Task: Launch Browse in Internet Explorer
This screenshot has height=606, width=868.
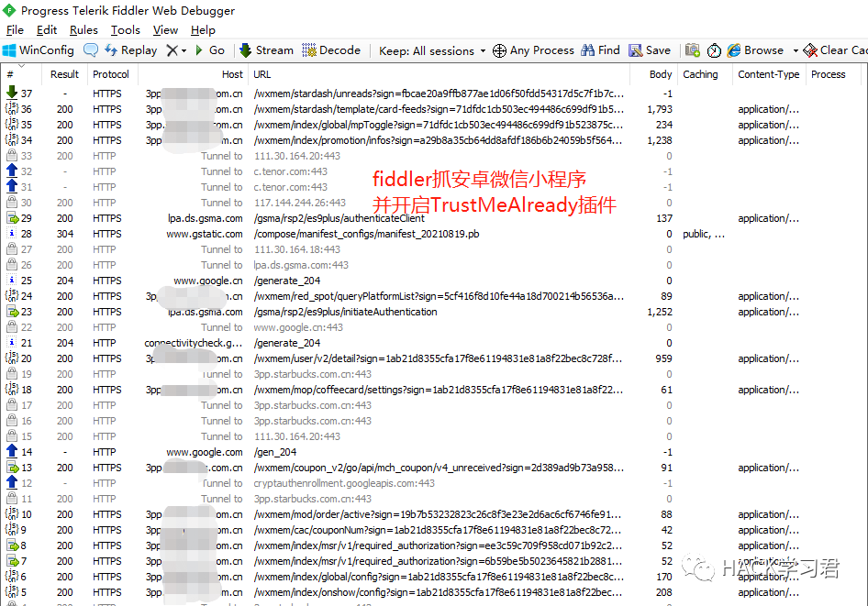Action: click(756, 50)
